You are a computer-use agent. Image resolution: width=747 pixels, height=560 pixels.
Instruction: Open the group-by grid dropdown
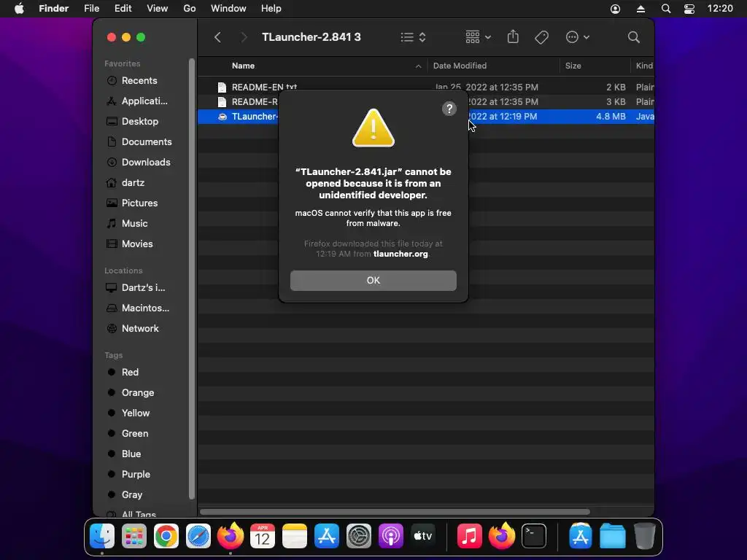coord(478,37)
